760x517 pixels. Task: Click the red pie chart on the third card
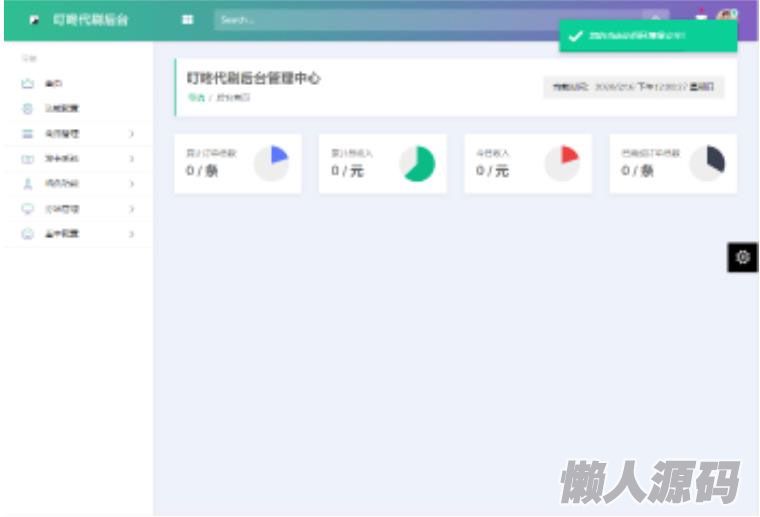point(562,164)
